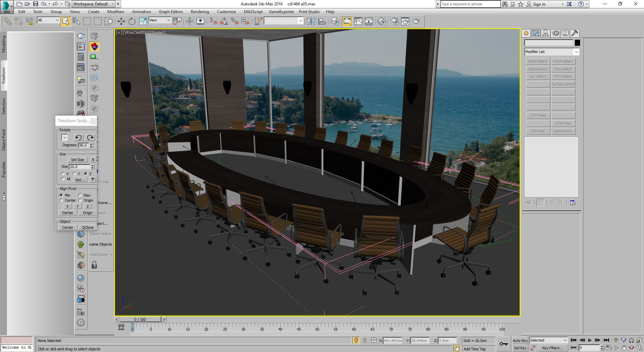
Task: Open the Undo history dropdown arrow
Action: [49, 4]
